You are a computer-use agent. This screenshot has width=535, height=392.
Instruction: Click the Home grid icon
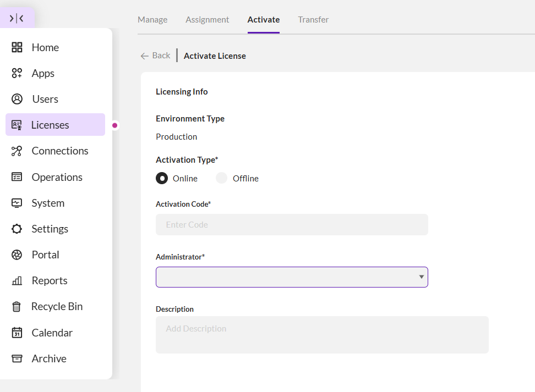[x=17, y=47]
